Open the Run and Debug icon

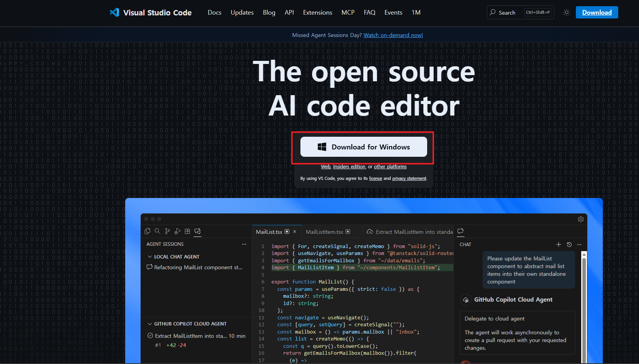[177, 231]
